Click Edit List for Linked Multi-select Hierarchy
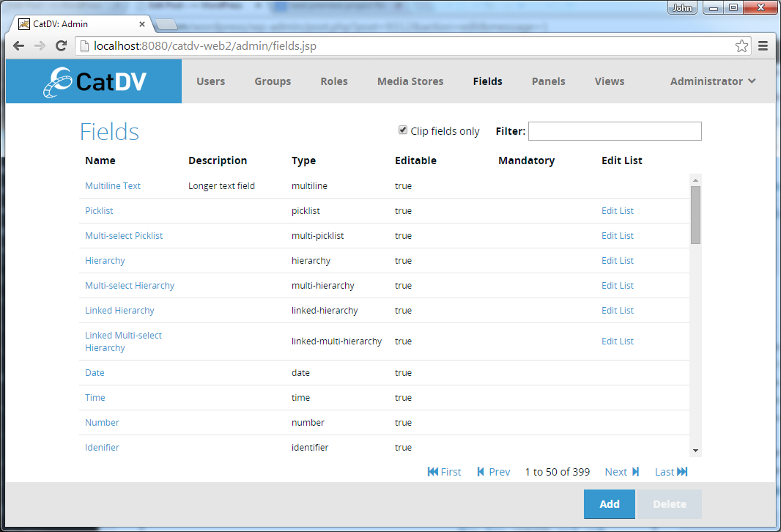This screenshot has height=532, width=781. [x=617, y=341]
